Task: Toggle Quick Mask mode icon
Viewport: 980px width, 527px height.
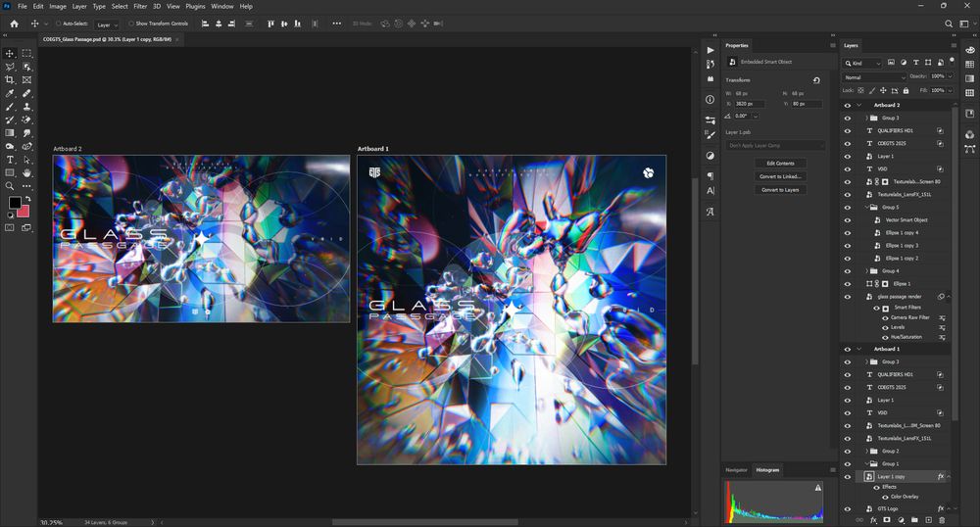Action: point(10,228)
